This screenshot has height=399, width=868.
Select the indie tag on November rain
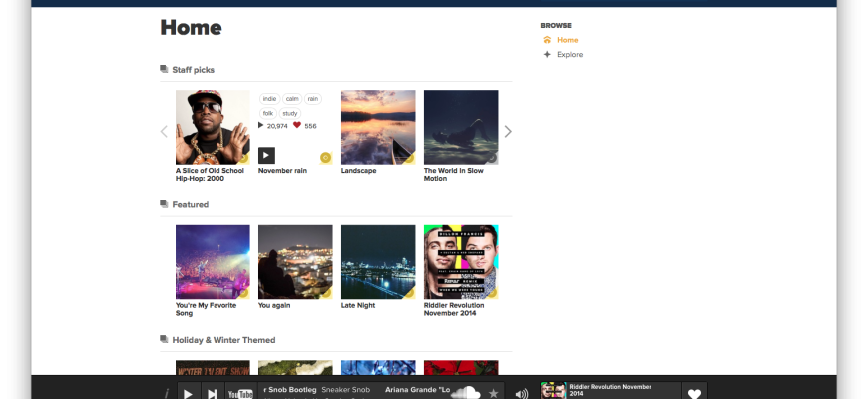click(x=269, y=99)
